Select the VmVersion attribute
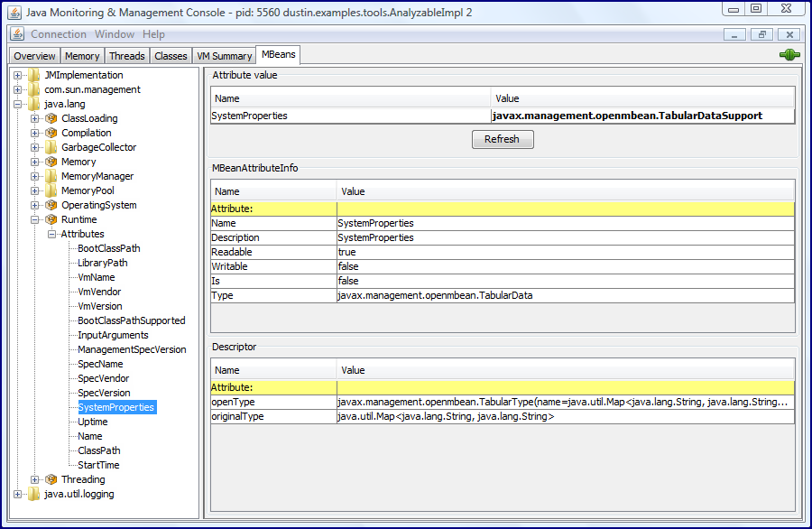Screen dimensions: 812x529 [x=100, y=306]
